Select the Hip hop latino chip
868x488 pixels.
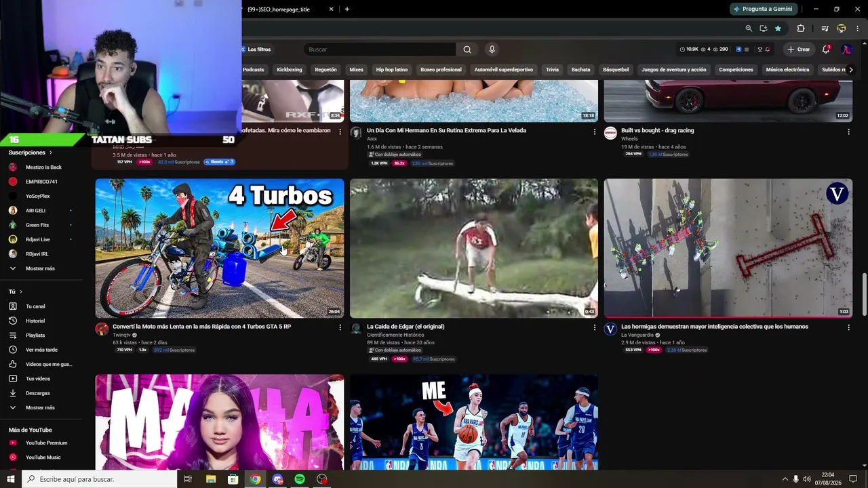point(392,70)
